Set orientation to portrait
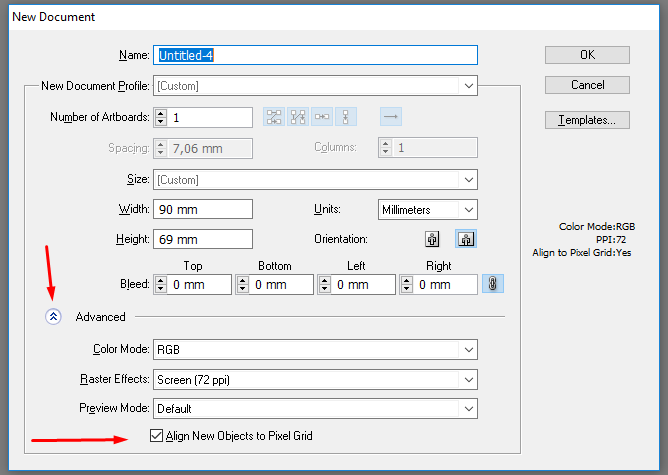 click(432, 240)
